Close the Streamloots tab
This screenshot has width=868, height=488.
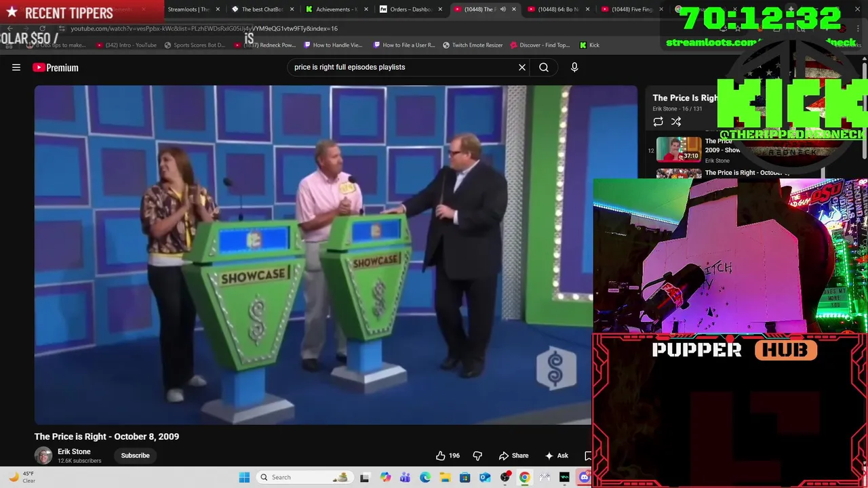coord(218,9)
